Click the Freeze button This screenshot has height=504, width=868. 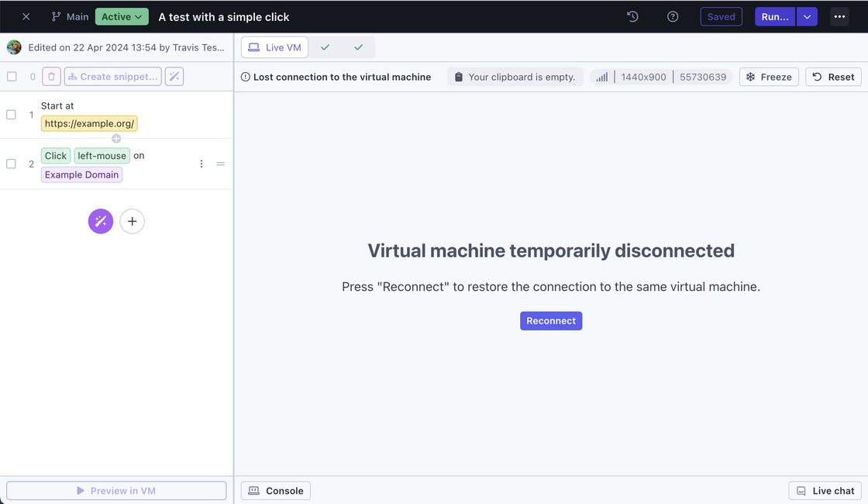769,77
